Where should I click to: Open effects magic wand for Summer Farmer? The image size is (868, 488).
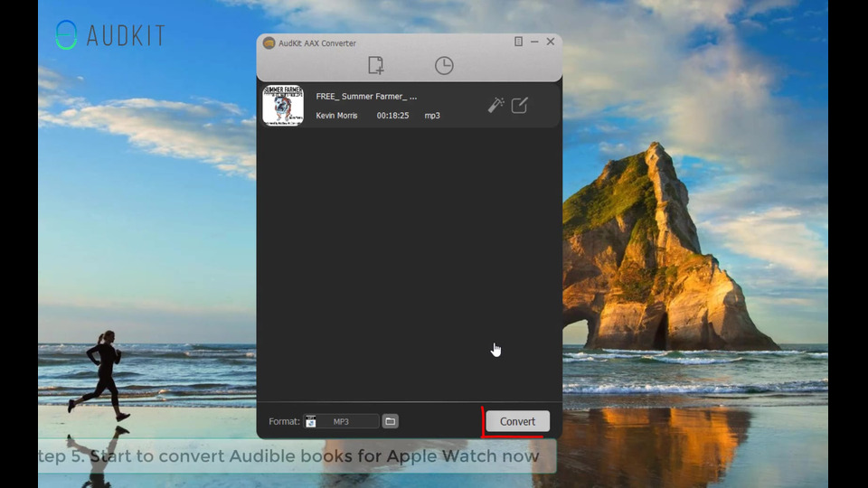tap(496, 105)
